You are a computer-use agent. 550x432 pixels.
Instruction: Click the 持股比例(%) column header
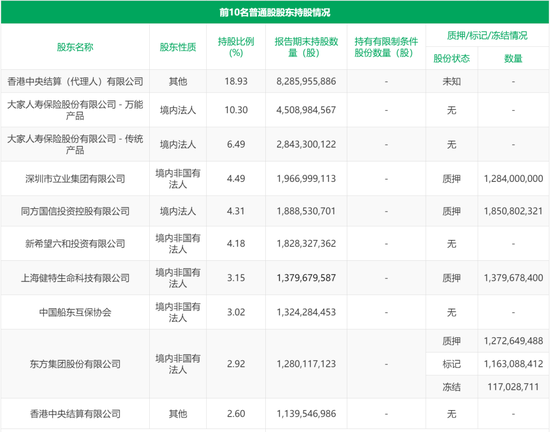(x=236, y=47)
